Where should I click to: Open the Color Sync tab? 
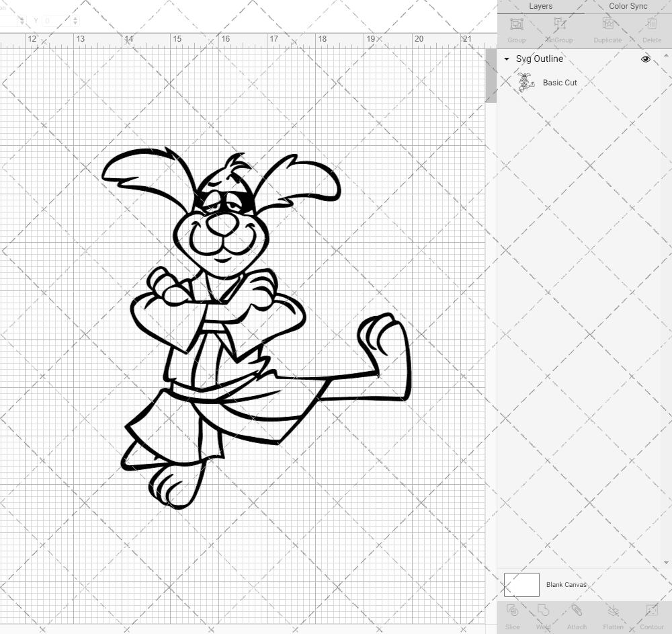(628, 7)
